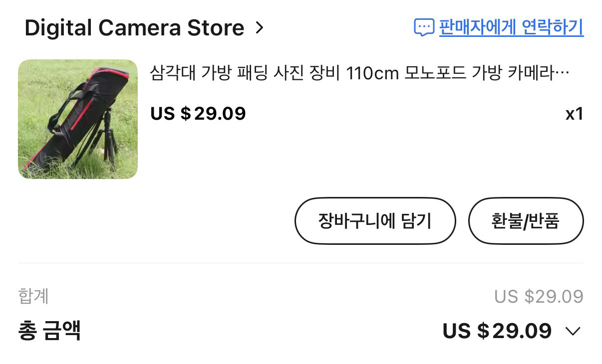602x364 pixels.
Task: Click the product title starting with 삼각대 가방
Action: click(x=359, y=74)
